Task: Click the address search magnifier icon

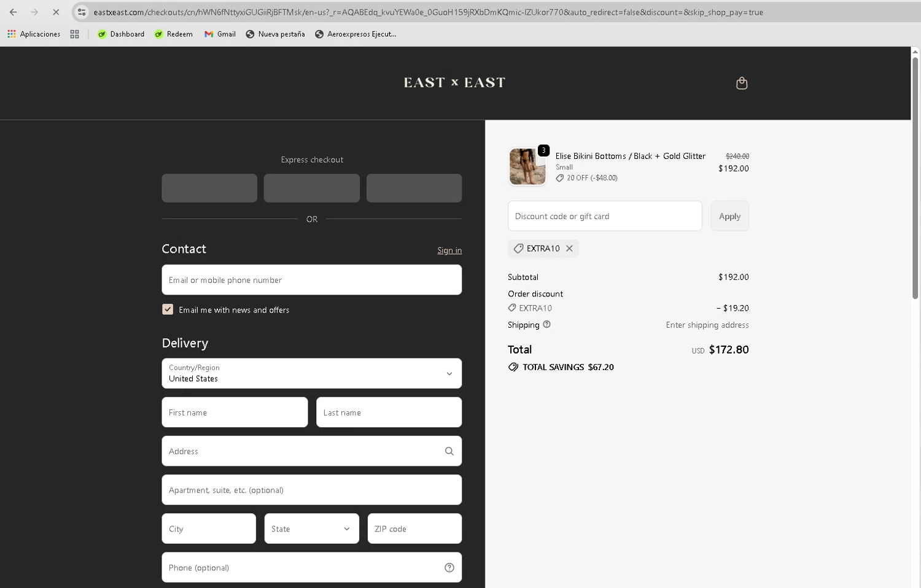Action: pyautogui.click(x=449, y=451)
